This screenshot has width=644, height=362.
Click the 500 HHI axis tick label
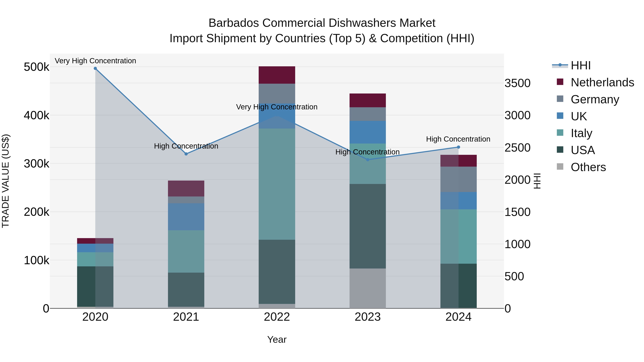514,277
